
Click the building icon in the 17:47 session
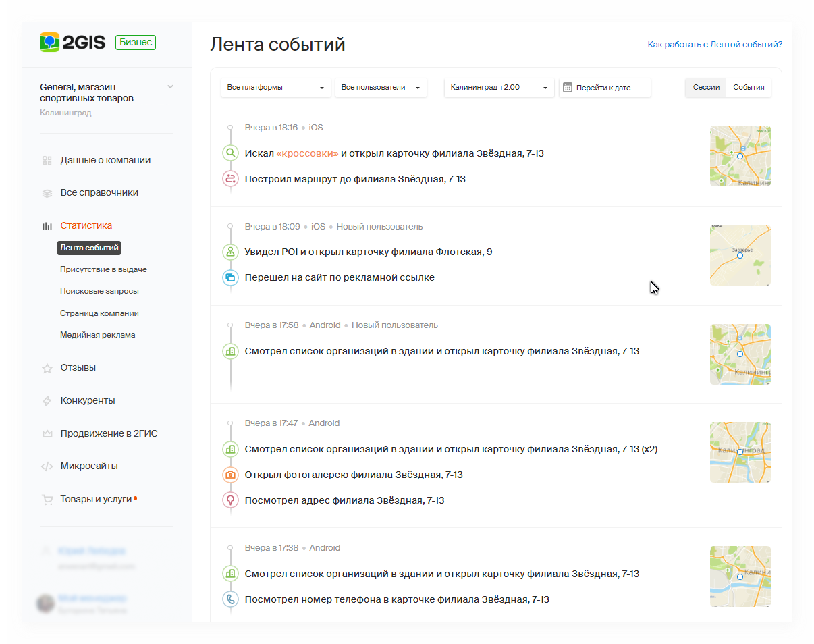[231, 449]
